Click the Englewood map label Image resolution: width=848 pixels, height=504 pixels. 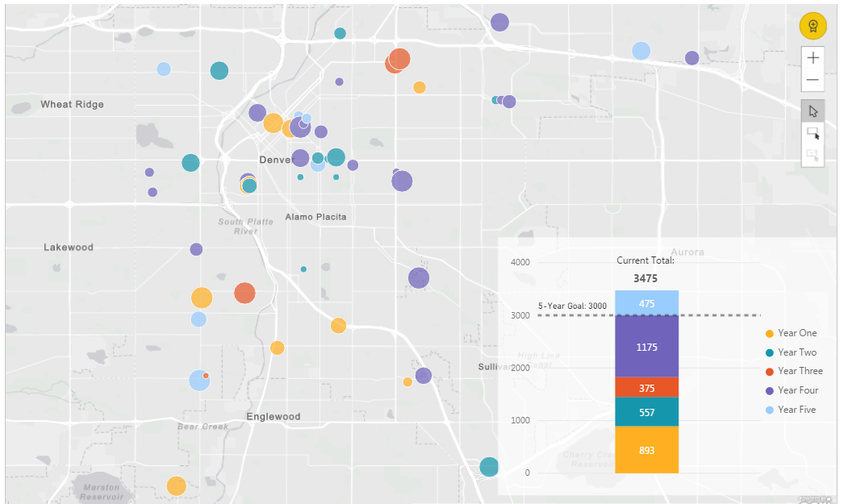click(x=273, y=416)
